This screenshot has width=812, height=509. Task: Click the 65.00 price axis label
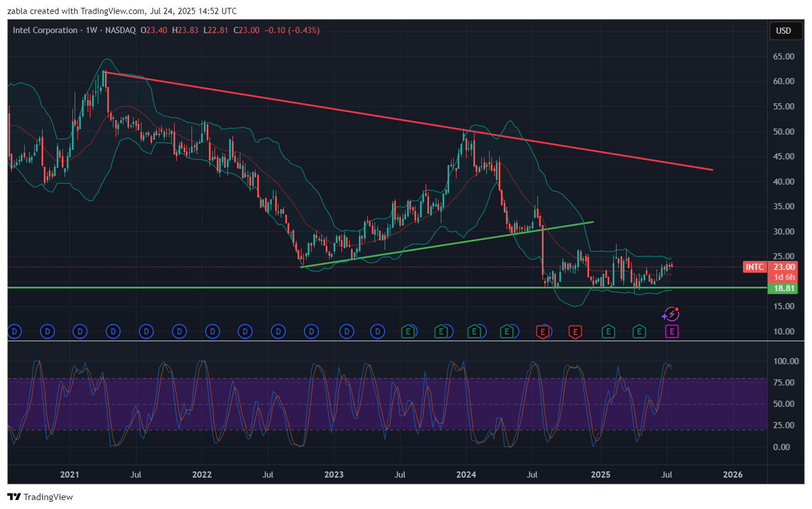pos(783,57)
